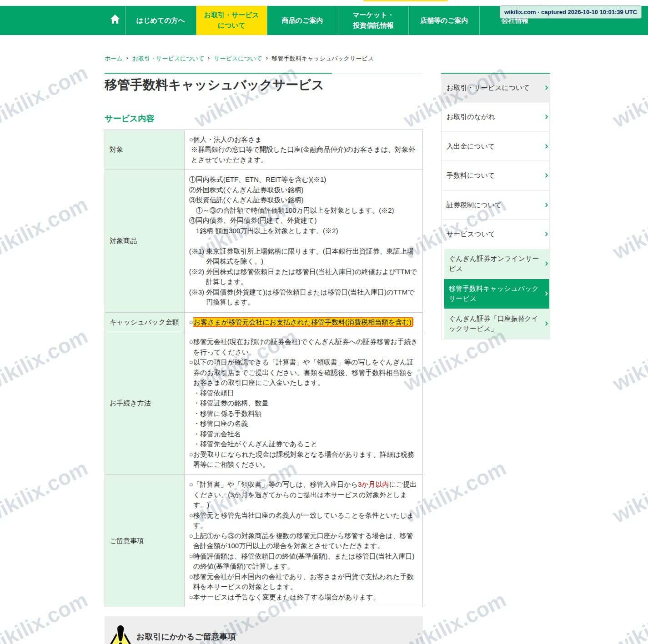Select 移管手数料キャッシュバックサービス in the sidebar
648x644 pixels.
click(497, 294)
